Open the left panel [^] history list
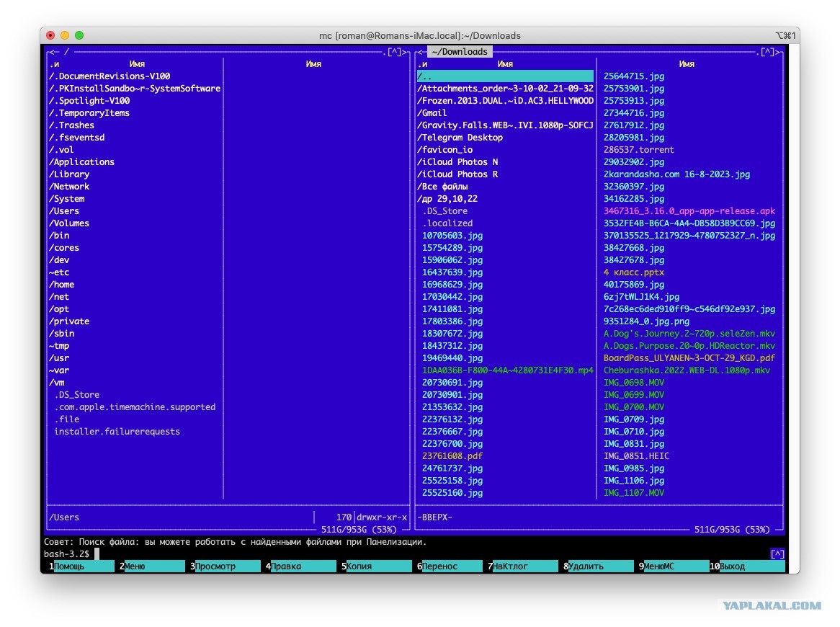Image resolution: width=840 pixels, height=627 pixels. [x=394, y=52]
